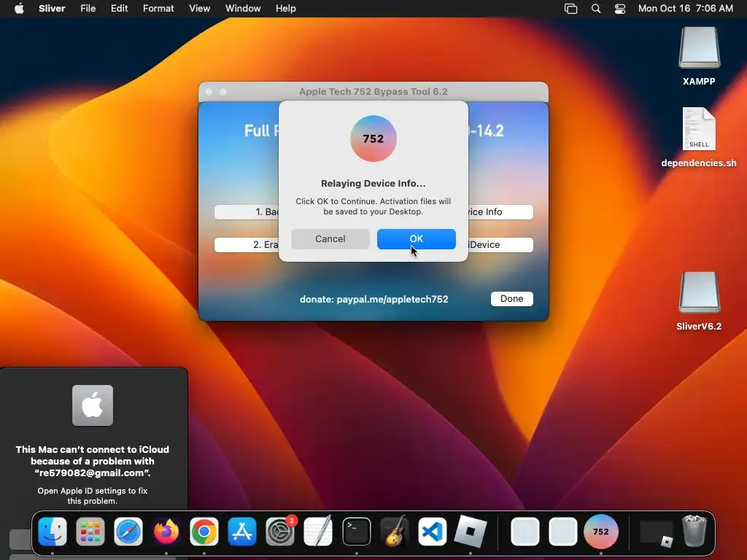Screen dimensions: 747x560
Task: Open Spotlight search in menu bar
Action: pyautogui.click(x=595, y=8)
